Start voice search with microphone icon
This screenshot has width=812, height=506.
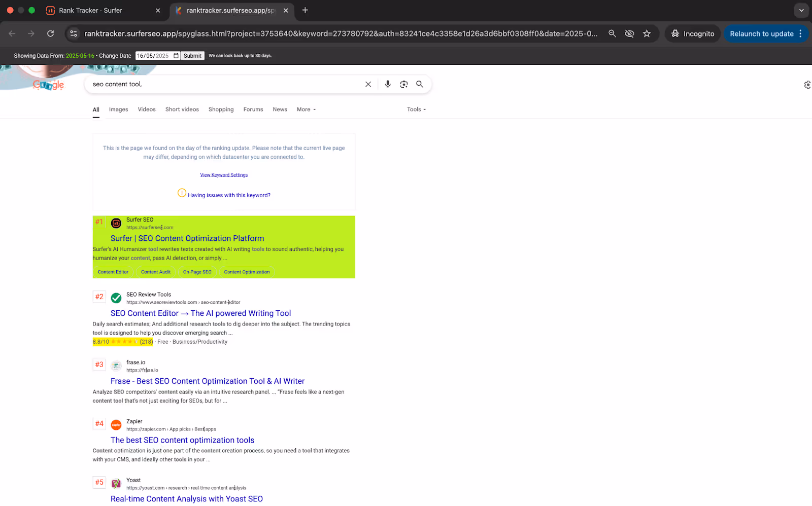pyautogui.click(x=388, y=84)
